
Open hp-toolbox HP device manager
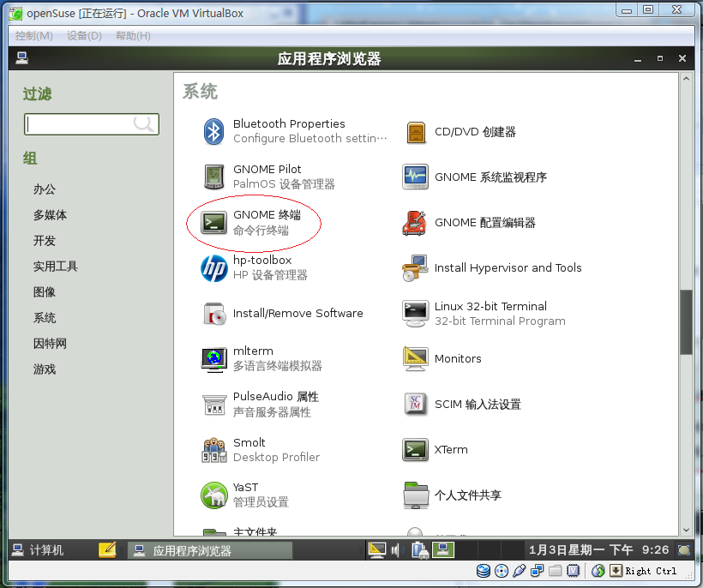tap(255, 267)
